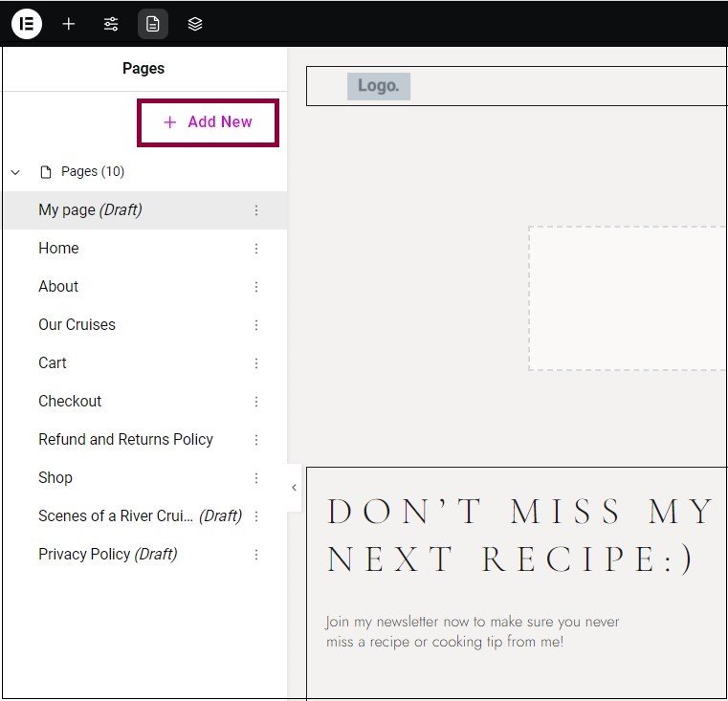
Task: Open three-dot dropdown for Checkout
Action: coord(256,402)
